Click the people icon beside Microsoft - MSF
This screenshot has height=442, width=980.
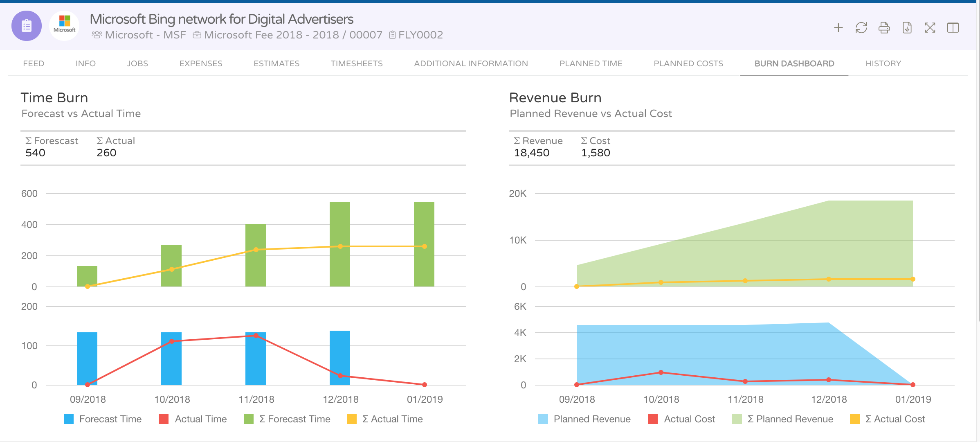[97, 35]
